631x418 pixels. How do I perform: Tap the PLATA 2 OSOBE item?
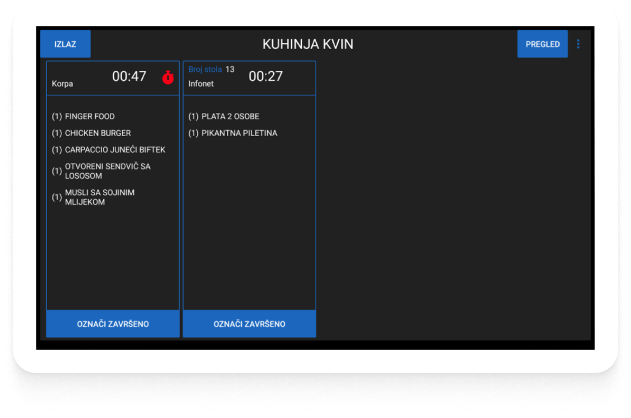pyautogui.click(x=224, y=116)
